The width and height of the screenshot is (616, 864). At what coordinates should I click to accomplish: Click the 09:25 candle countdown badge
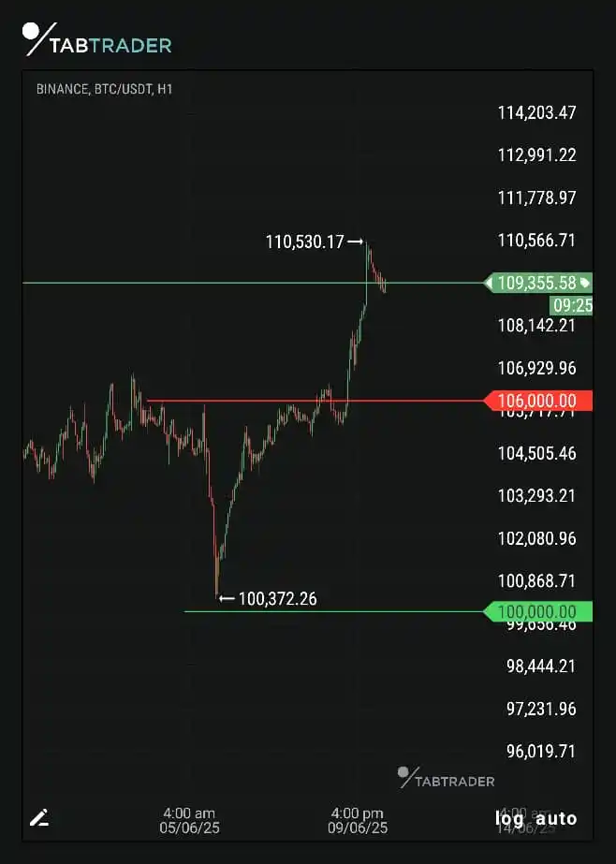pyautogui.click(x=571, y=305)
